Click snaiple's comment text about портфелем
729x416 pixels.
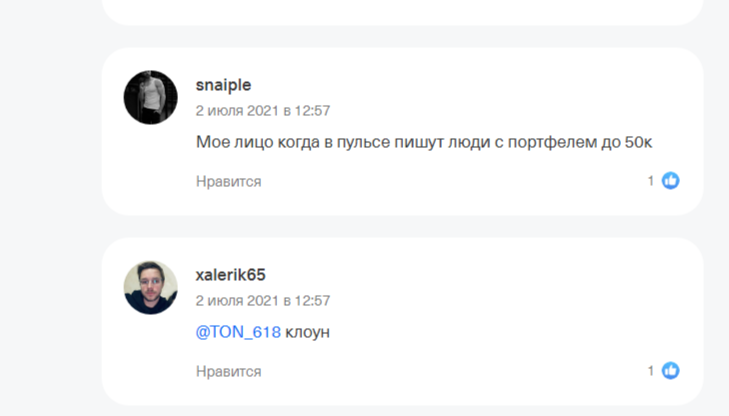tap(424, 142)
